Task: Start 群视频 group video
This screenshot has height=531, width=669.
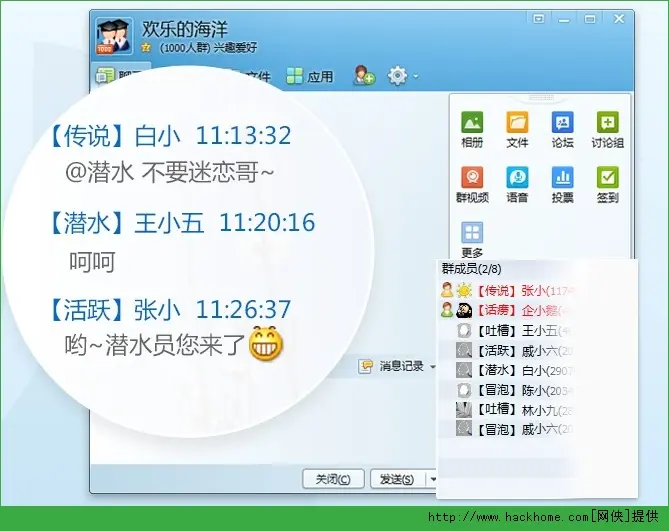Action: coord(472,184)
